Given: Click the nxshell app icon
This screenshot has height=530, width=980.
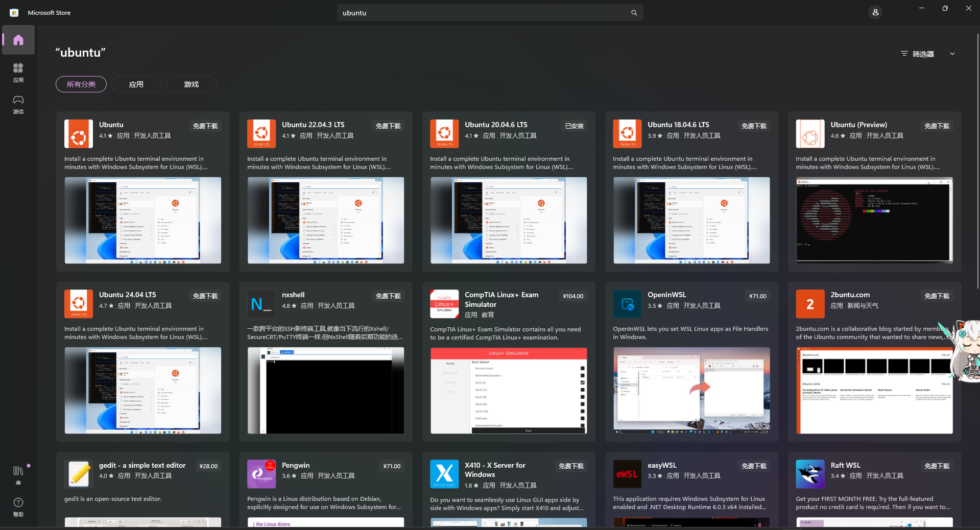Looking at the screenshot, I should (x=261, y=304).
